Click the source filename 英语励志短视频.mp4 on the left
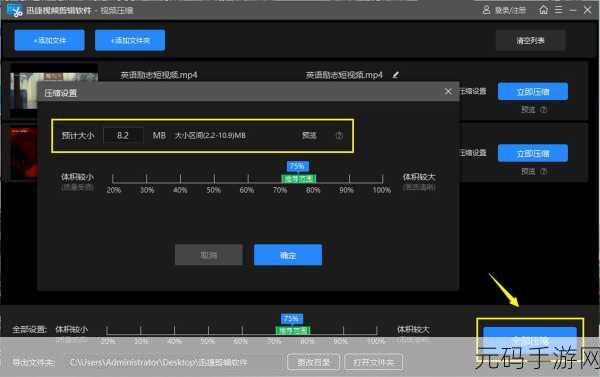Image resolution: width=600 pixels, height=377 pixels. 159,75
